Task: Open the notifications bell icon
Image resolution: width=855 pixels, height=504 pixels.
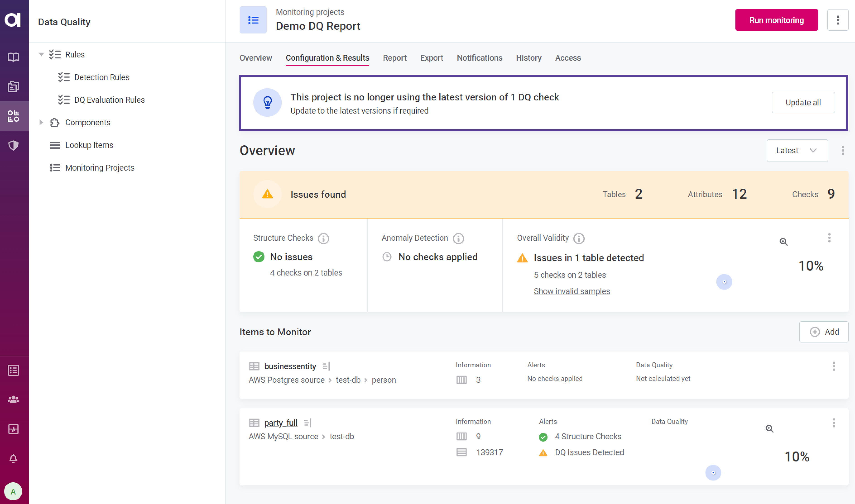Action: pos(13,459)
